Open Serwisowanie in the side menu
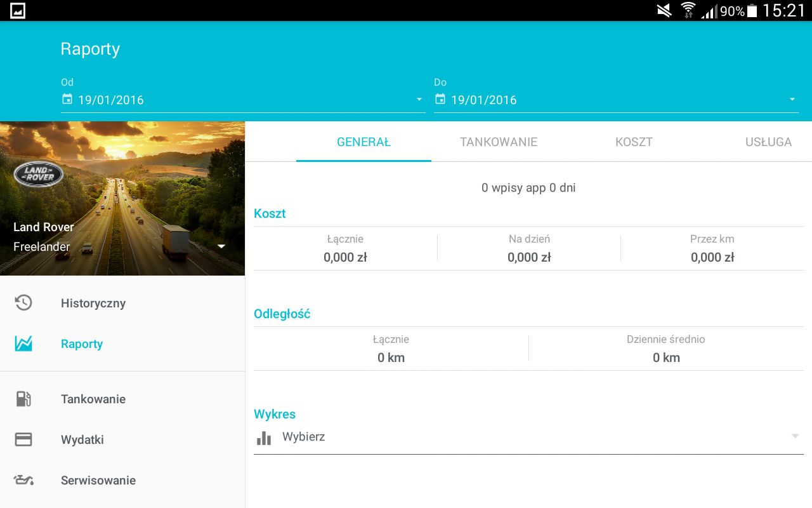 122,480
